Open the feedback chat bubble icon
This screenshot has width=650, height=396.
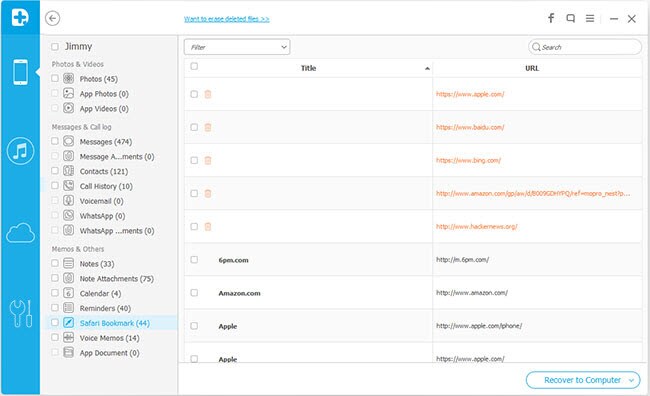click(570, 18)
